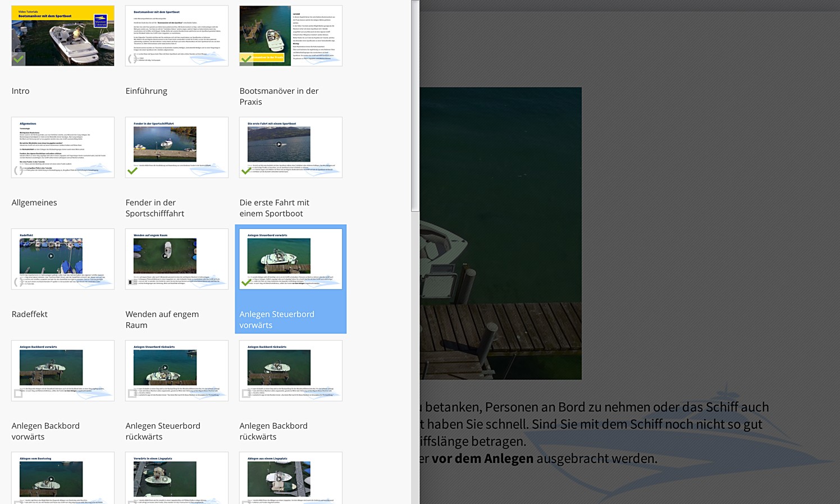840x504 pixels.
Task: Click the play icon in Anlegen Steuerbord rückwärts thumbnail
Action: point(165,368)
